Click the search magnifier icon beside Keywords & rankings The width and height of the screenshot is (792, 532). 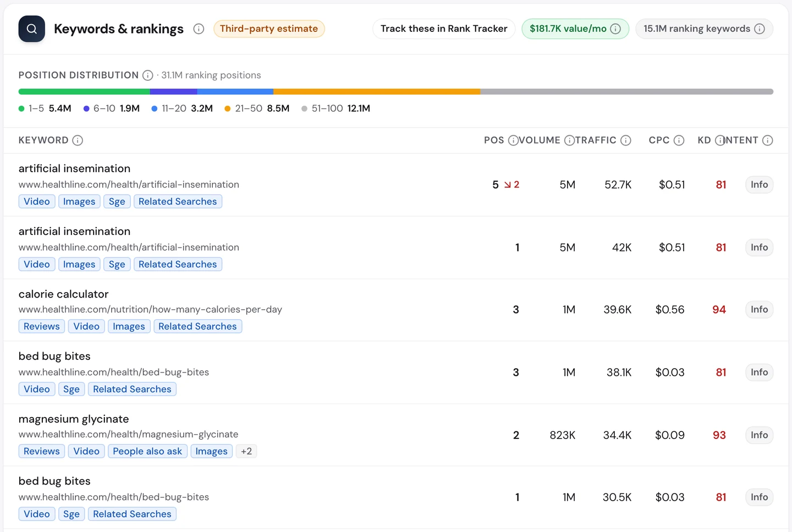click(x=31, y=29)
